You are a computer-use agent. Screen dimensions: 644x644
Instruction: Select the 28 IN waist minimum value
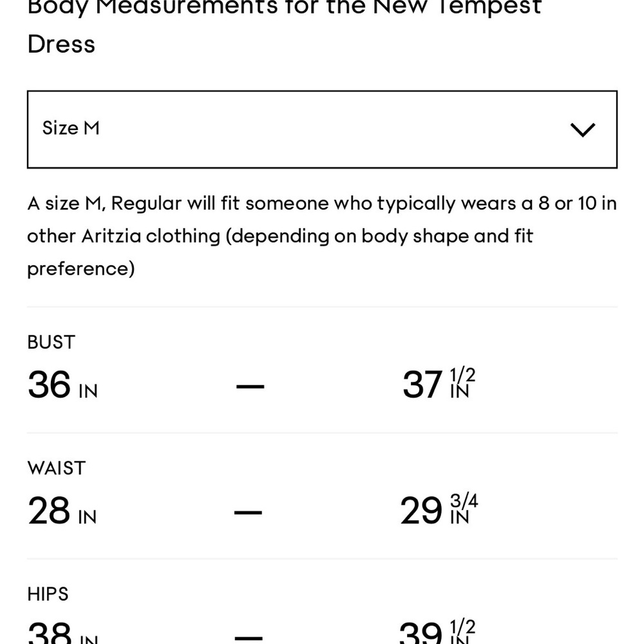[62, 511]
